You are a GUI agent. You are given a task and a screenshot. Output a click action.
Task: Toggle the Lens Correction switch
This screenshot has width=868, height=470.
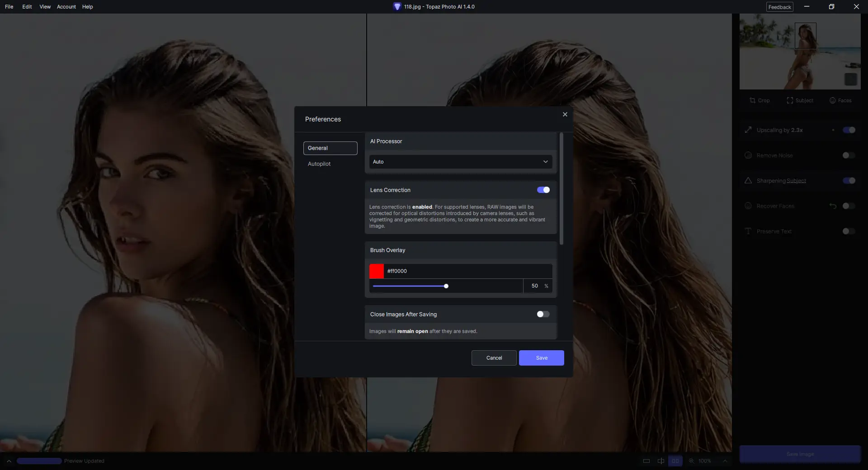(x=543, y=190)
